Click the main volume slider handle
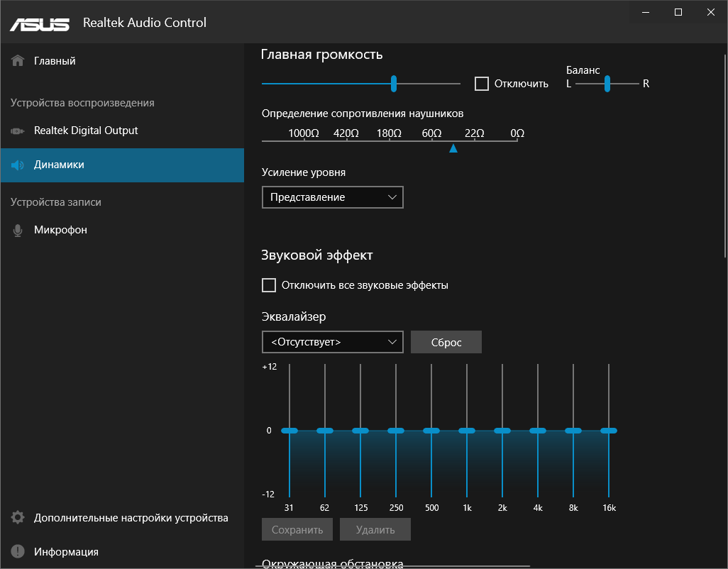 394,83
